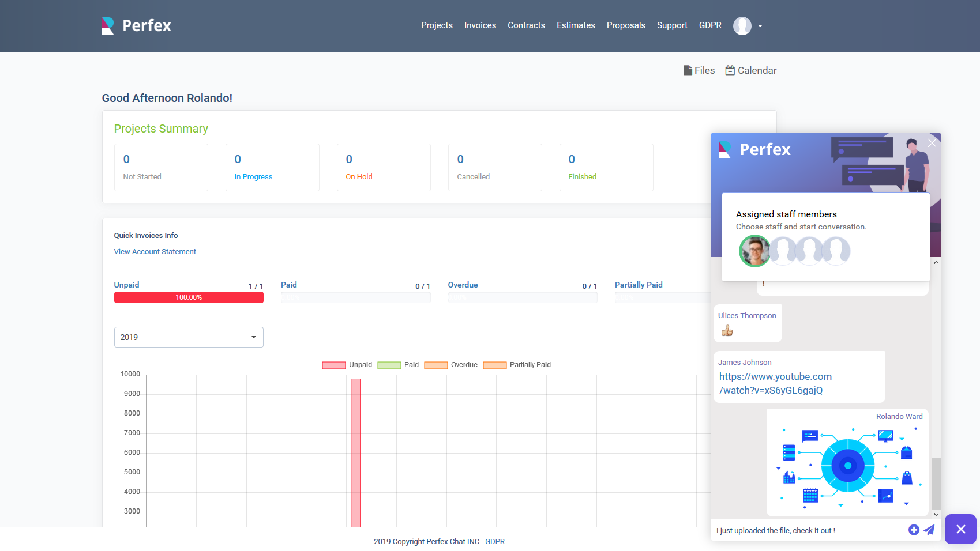This screenshot has width=980, height=551.
Task: Open the 2019 year dropdown
Action: pyautogui.click(x=189, y=337)
